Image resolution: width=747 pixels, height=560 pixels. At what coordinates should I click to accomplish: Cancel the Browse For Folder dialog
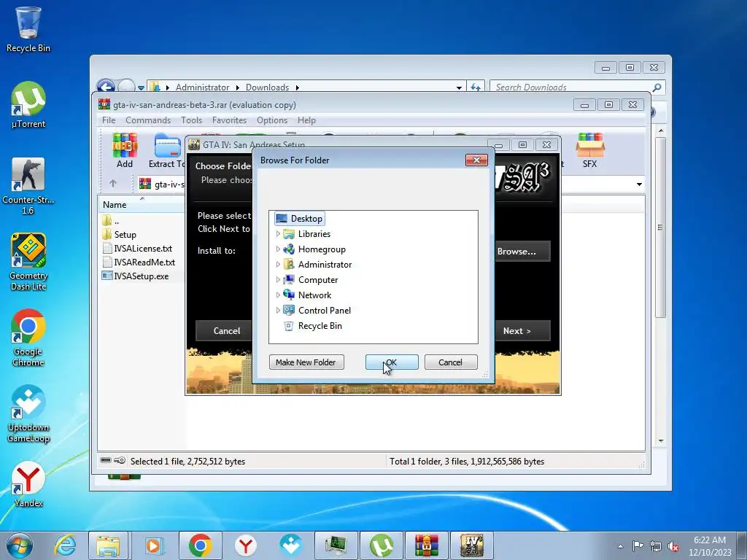(450, 362)
